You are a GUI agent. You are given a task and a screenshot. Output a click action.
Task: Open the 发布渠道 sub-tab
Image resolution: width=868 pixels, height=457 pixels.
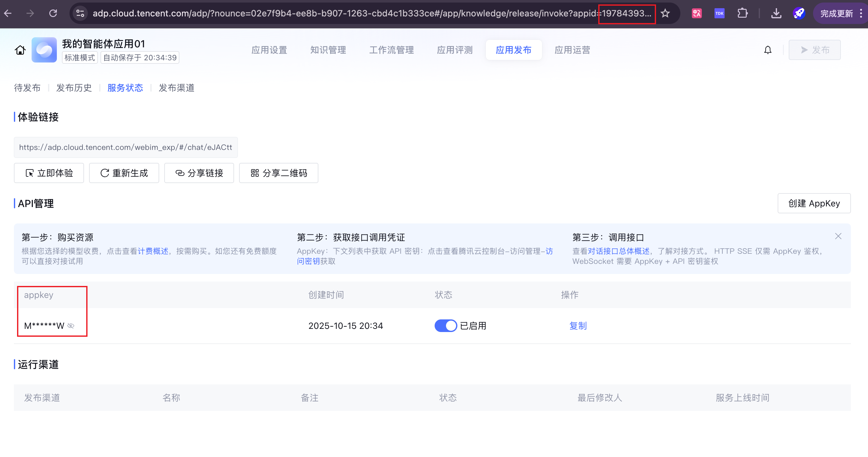(176, 88)
